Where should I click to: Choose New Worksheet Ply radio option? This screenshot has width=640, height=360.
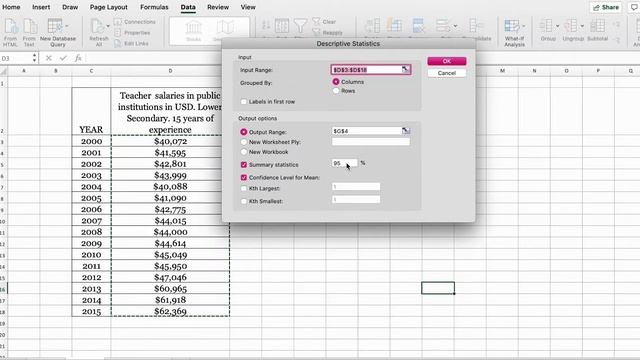coord(244,142)
